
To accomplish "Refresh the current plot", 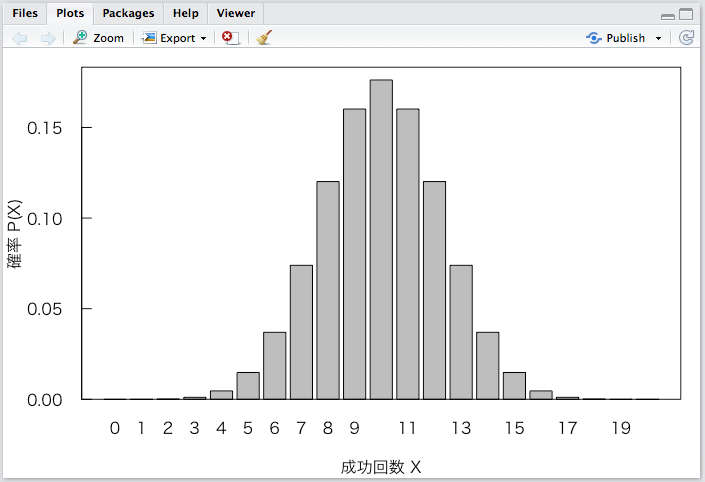I will pos(686,38).
